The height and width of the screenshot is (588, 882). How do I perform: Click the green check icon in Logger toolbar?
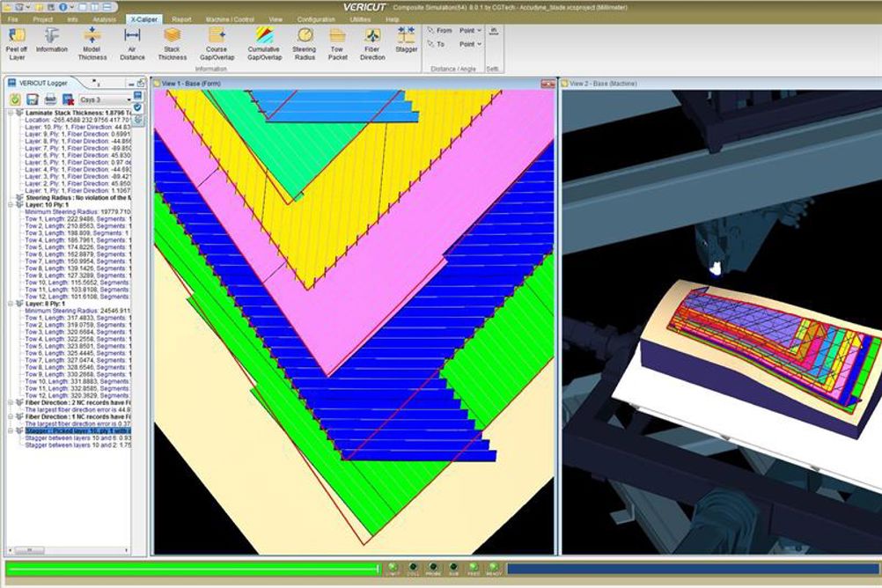pyautogui.click(x=15, y=99)
